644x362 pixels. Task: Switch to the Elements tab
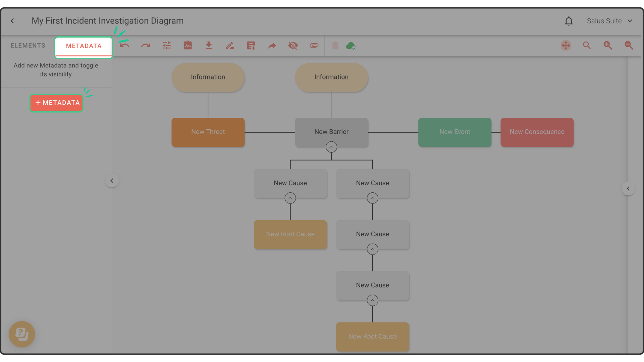(28, 46)
